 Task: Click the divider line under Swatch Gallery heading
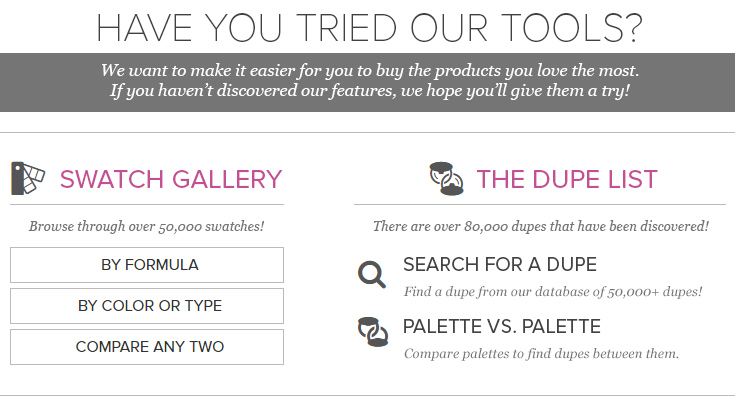[147, 204]
